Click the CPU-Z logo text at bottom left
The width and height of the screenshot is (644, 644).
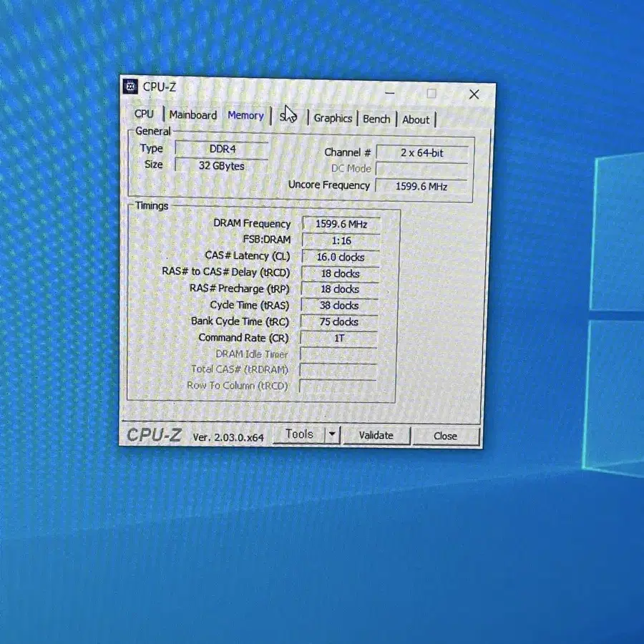click(x=154, y=435)
